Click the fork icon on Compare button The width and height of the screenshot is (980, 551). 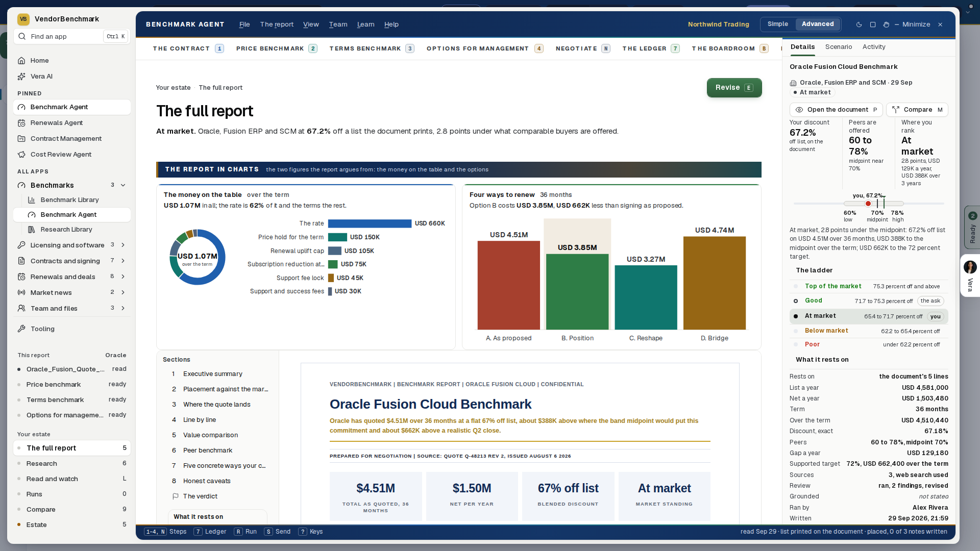pyautogui.click(x=896, y=110)
